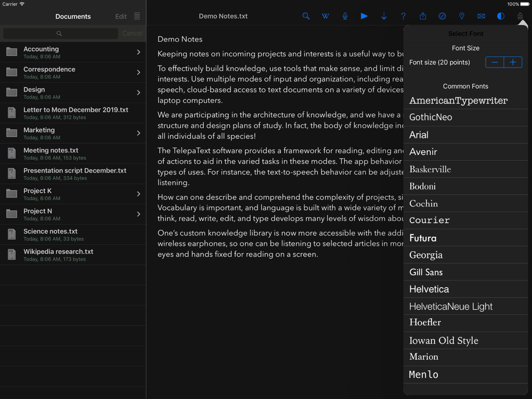Increase font size with plus button

513,62
